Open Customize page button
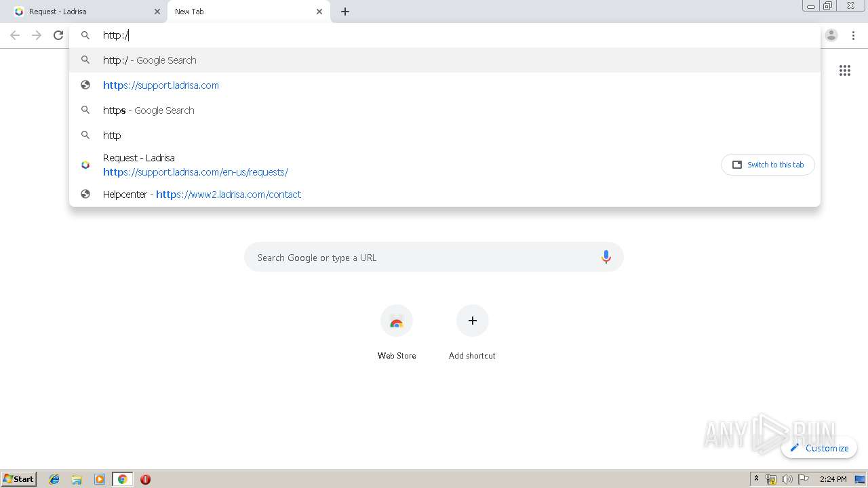Viewport: 868px width, 488px height. click(819, 448)
